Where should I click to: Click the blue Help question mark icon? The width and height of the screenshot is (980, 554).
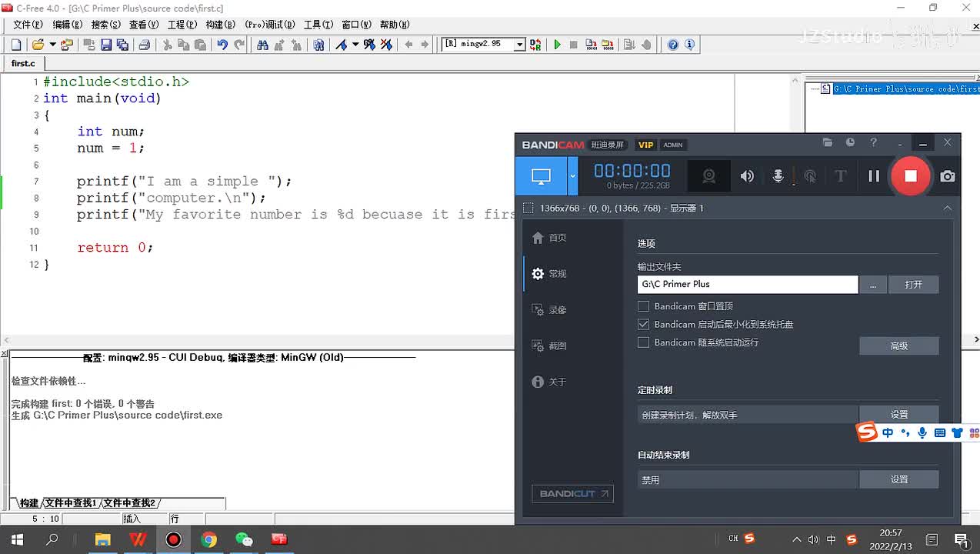click(673, 45)
